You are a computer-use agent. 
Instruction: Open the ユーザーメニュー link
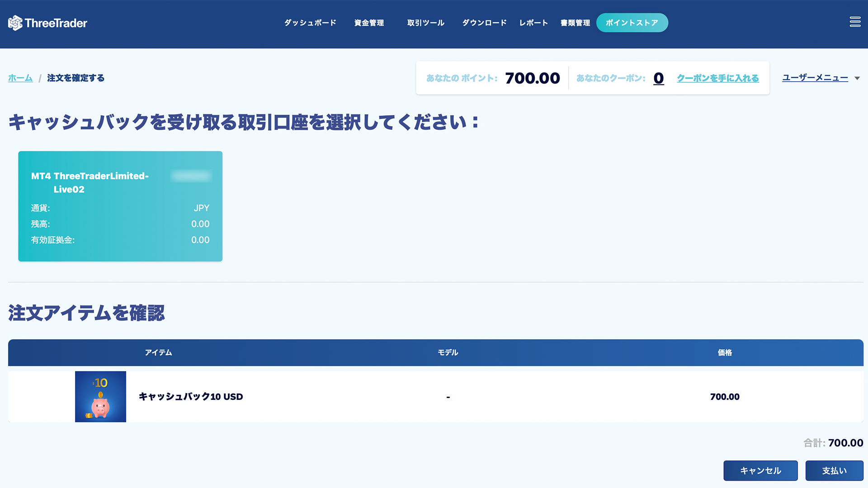coord(815,78)
